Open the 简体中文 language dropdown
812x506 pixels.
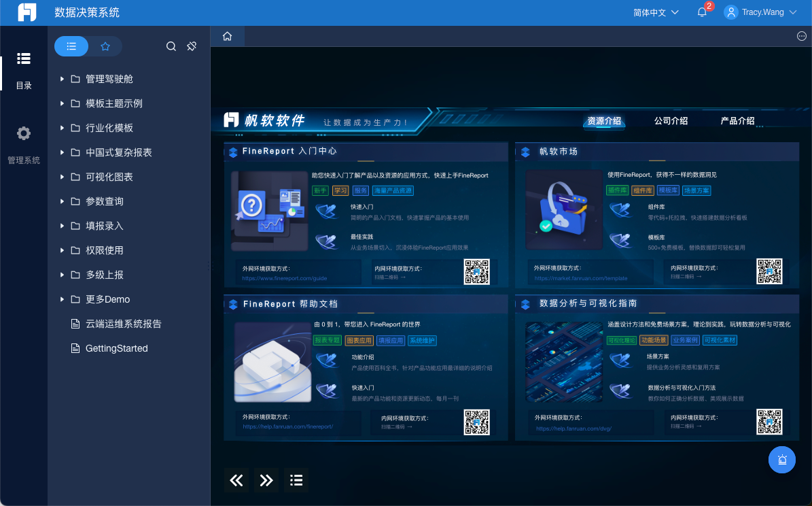(x=656, y=12)
